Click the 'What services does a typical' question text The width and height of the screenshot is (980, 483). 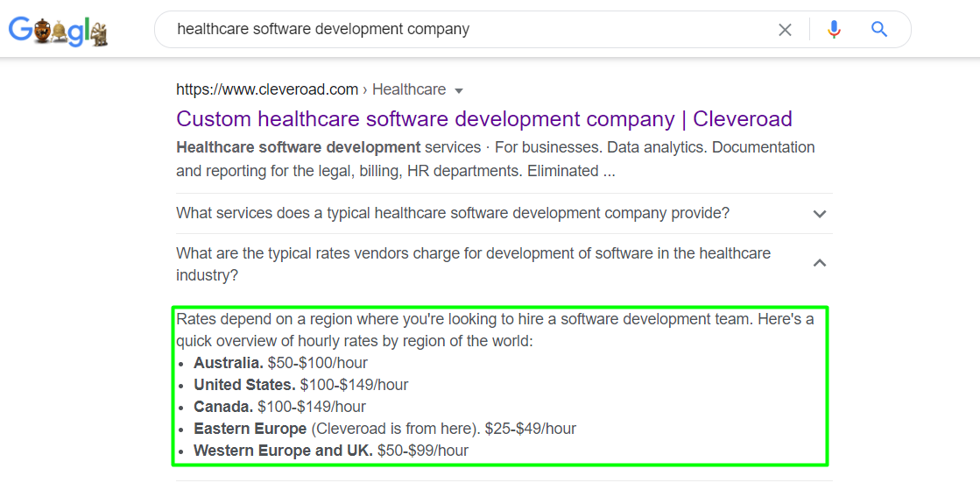point(453,213)
